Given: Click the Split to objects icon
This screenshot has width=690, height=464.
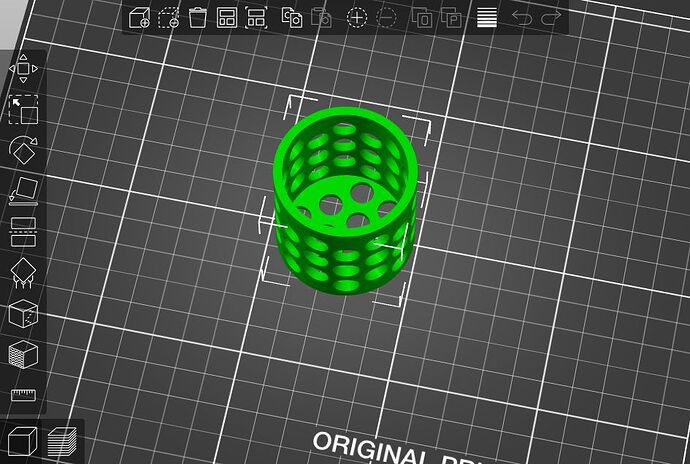Looking at the screenshot, I should pyautogui.click(x=422, y=18).
